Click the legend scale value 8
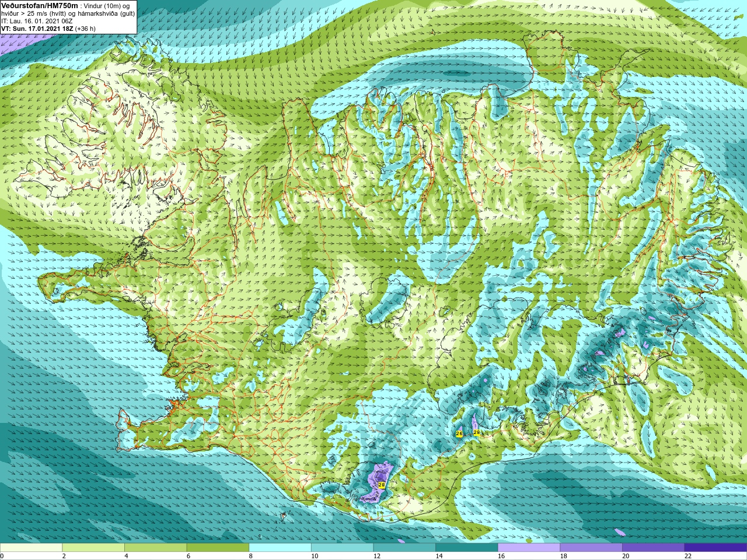Image resolution: width=747 pixels, height=560 pixels. point(251,556)
